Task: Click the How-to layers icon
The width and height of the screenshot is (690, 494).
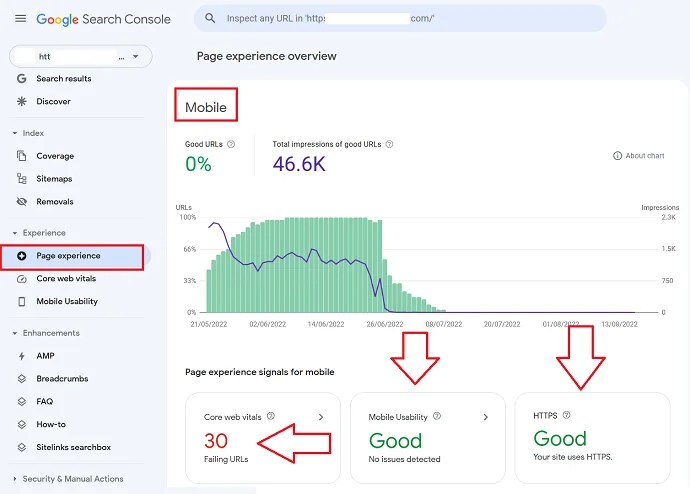Action: 22,424
